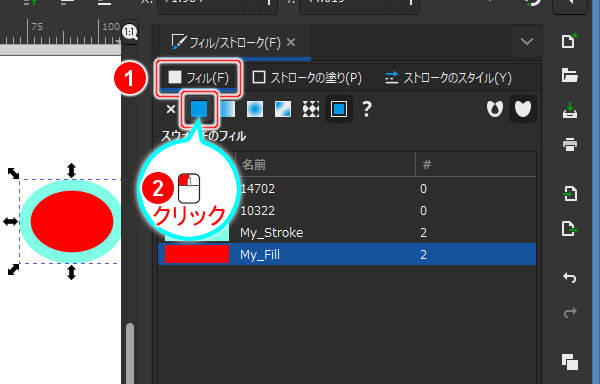Select the 10322 swatch row
This screenshot has height=384, width=600.
[x=347, y=210]
